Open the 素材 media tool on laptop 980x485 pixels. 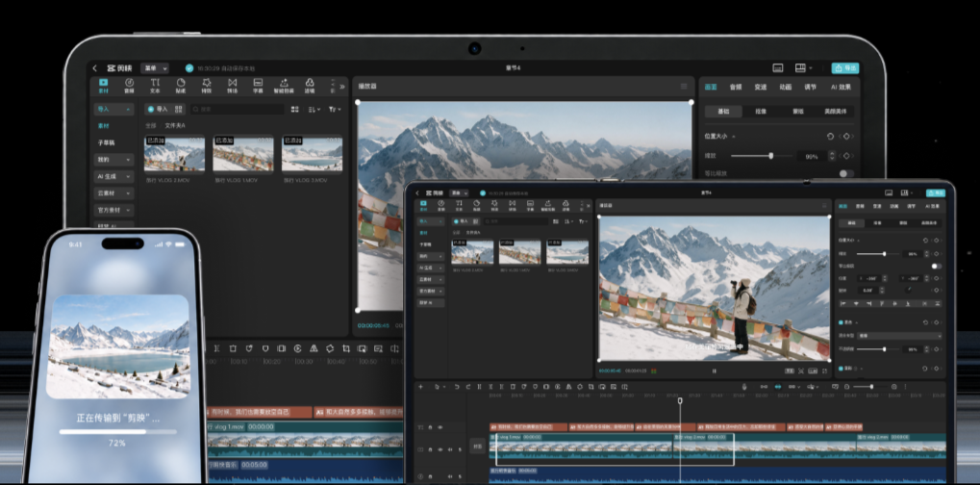coord(103,86)
